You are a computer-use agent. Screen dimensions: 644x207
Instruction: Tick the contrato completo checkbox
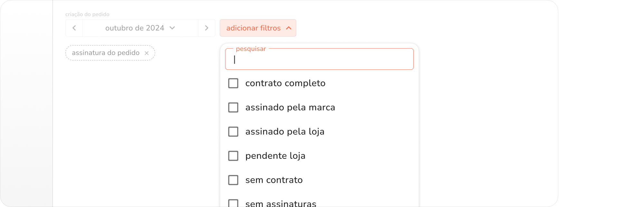click(x=233, y=83)
